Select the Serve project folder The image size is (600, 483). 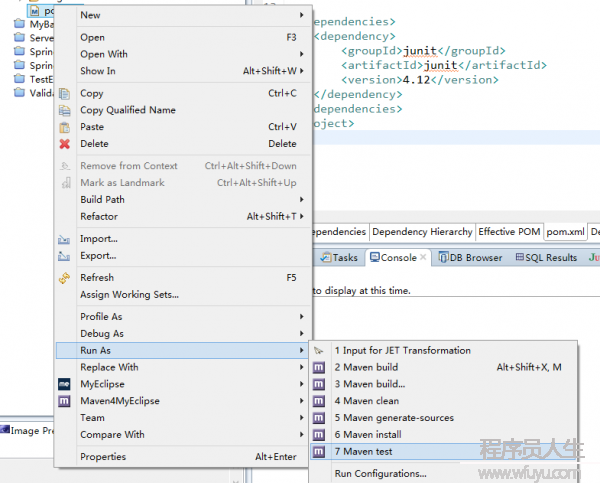tap(34, 38)
